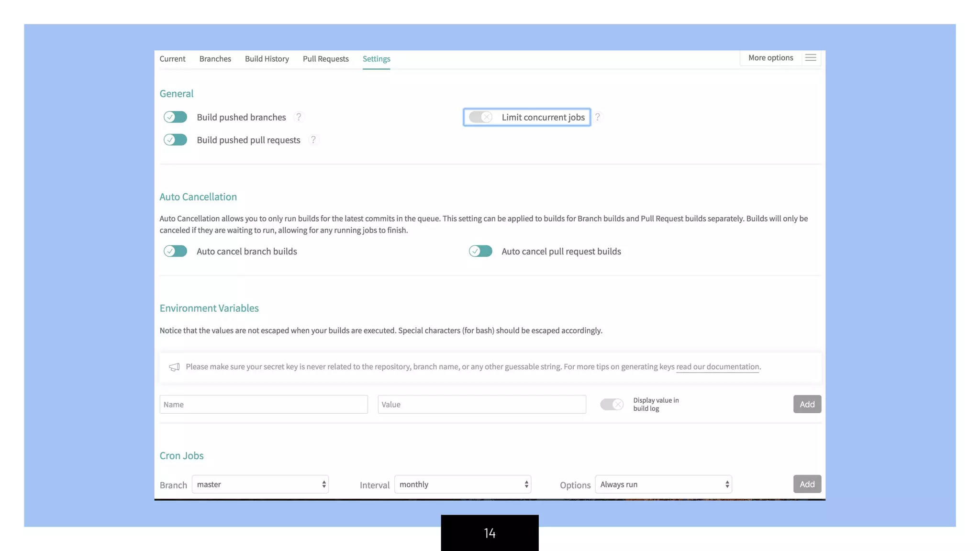Open the Branch dropdown set to master
The width and height of the screenshot is (980, 551).
260,484
